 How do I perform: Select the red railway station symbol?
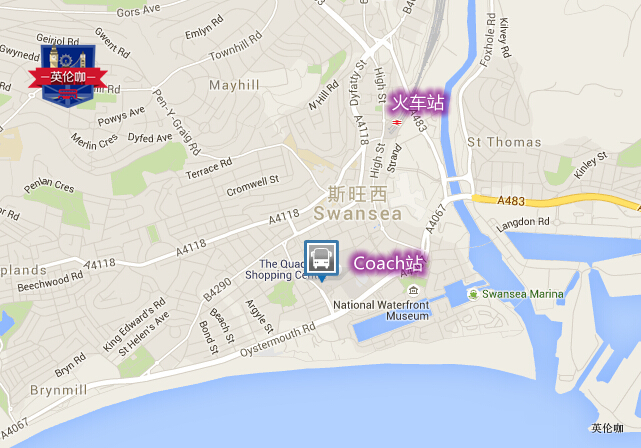coord(397,122)
